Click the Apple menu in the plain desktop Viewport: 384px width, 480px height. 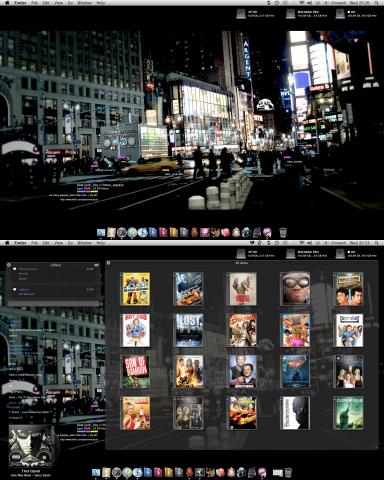[x=7, y=3]
